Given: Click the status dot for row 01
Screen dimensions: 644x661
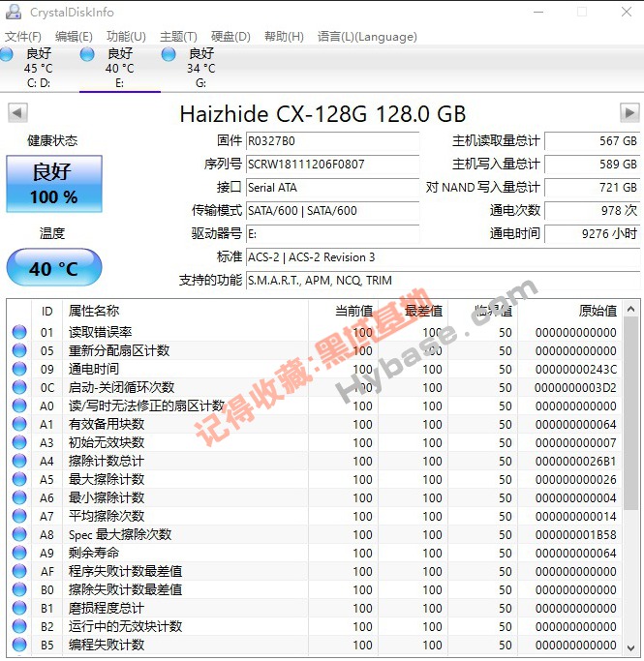Looking at the screenshot, I should point(19,332).
